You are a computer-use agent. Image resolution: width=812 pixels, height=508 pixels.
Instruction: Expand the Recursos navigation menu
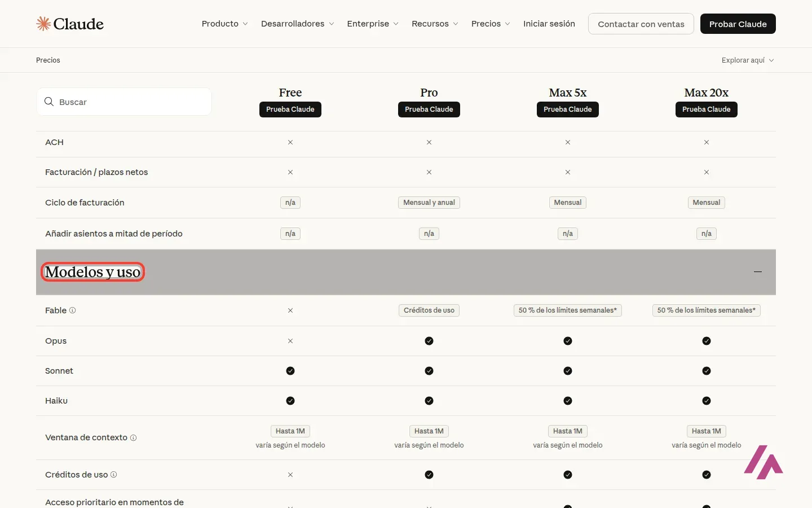435,24
